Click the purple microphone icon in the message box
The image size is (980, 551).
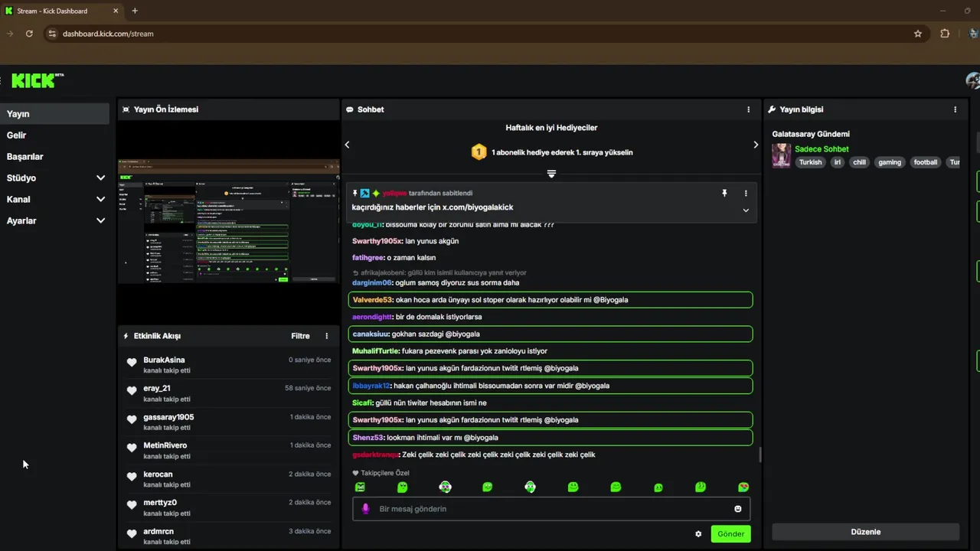click(x=365, y=509)
